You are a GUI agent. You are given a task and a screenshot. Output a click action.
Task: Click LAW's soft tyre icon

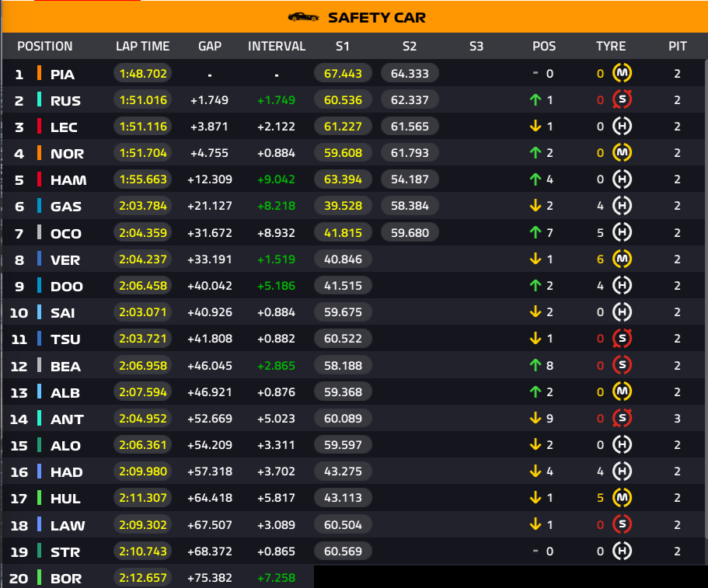tap(622, 524)
